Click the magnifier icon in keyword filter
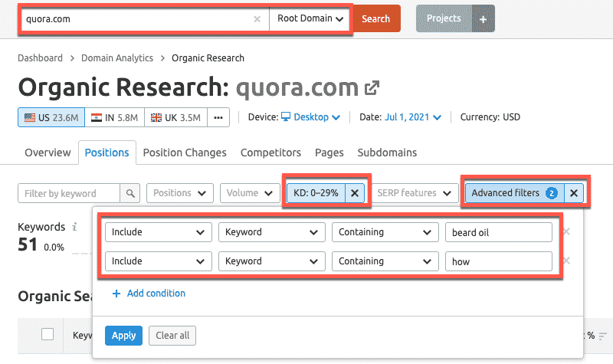 tap(130, 193)
